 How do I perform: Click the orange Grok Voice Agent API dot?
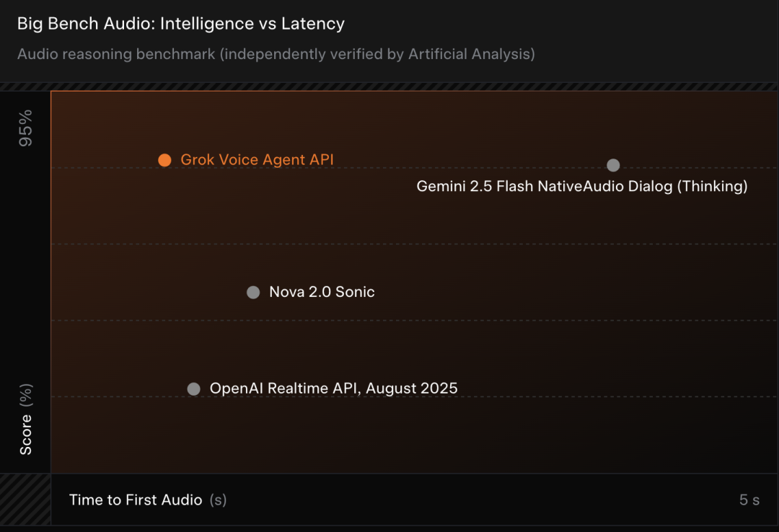pos(164,160)
